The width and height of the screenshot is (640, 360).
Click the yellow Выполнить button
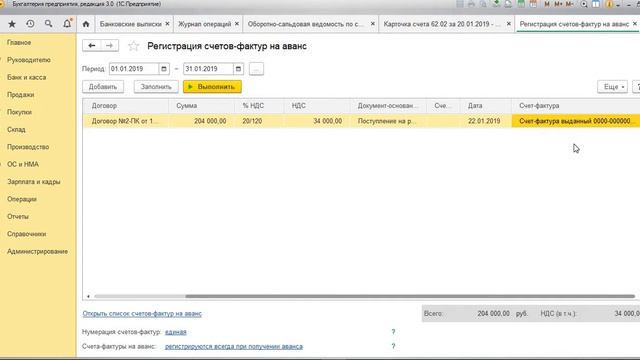[x=212, y=87]
